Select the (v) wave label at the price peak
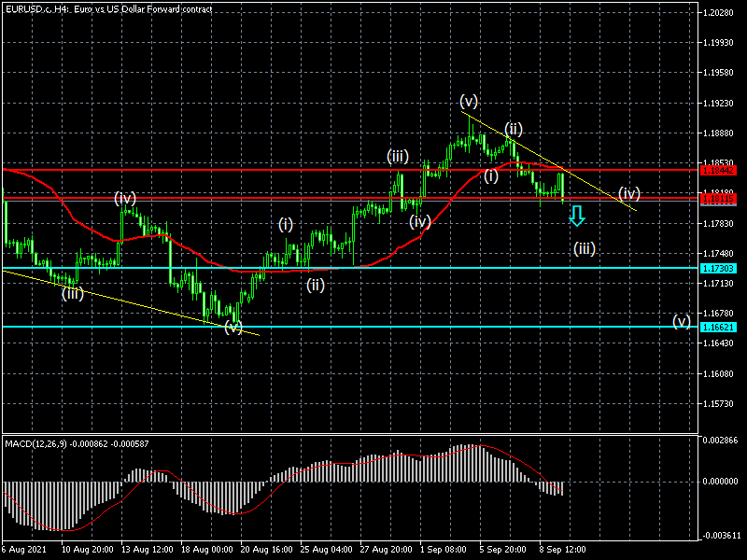This screenshot has width=747, height=560. 469,101
